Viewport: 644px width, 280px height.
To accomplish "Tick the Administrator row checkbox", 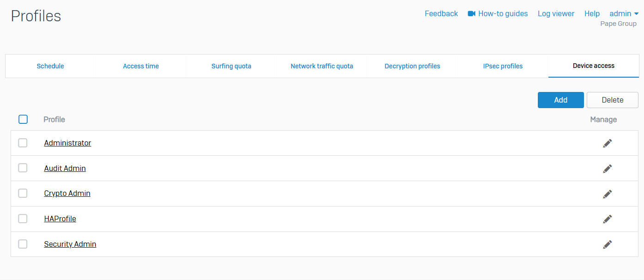I will coord(23,143).
